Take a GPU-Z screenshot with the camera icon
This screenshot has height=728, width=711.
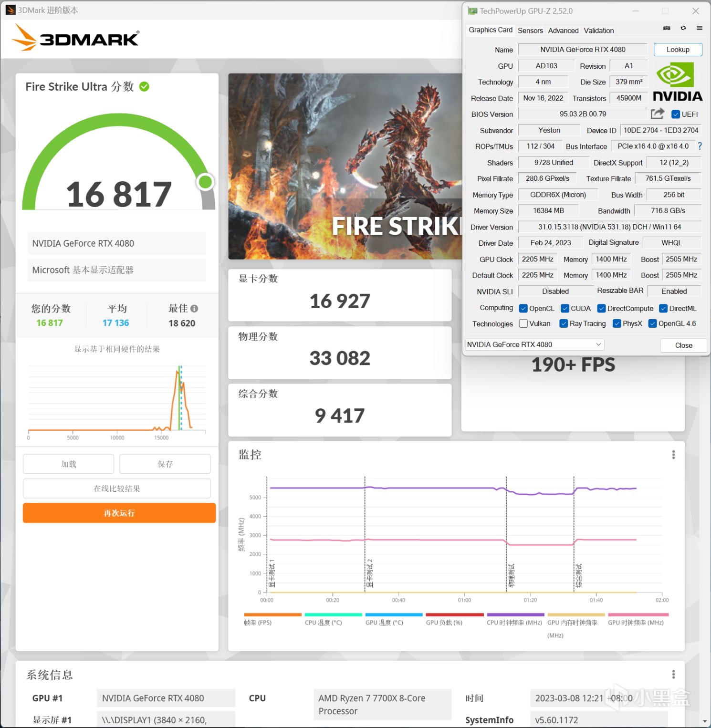pyautogui.click(x=667, y=28)
